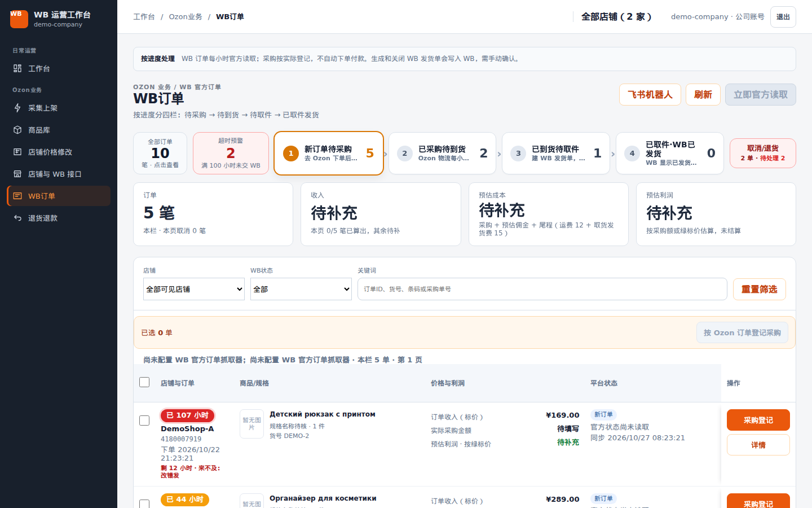Viewport: 812px width, 508px height.
Task: Click 采购登记 for Детский рюкзак order
Action: click(x=758, y=420)
